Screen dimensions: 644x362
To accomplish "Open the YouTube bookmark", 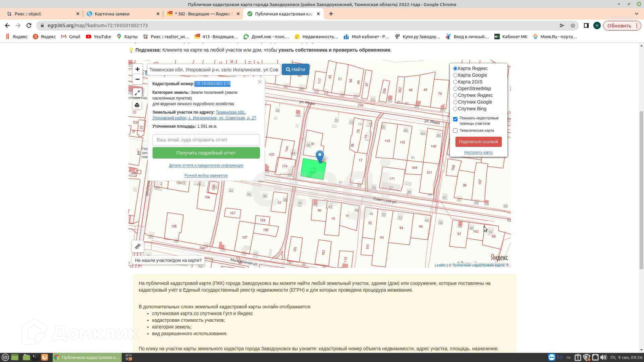I will tap(98, 37).
